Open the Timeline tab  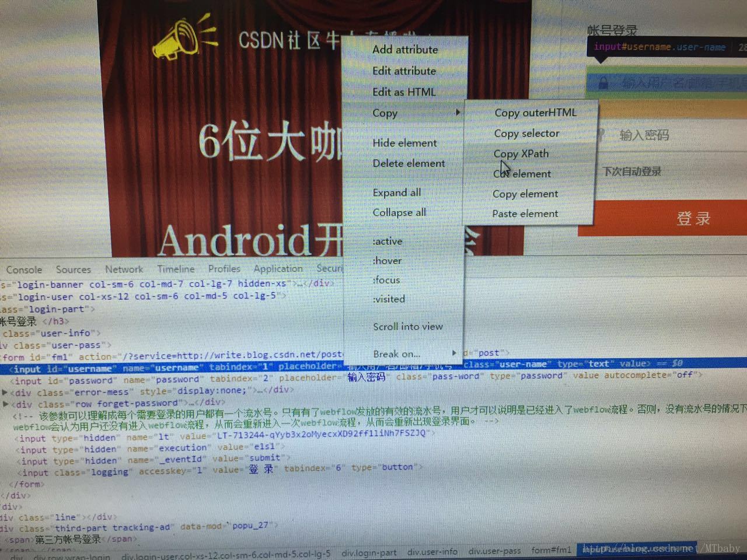point(176,269)
